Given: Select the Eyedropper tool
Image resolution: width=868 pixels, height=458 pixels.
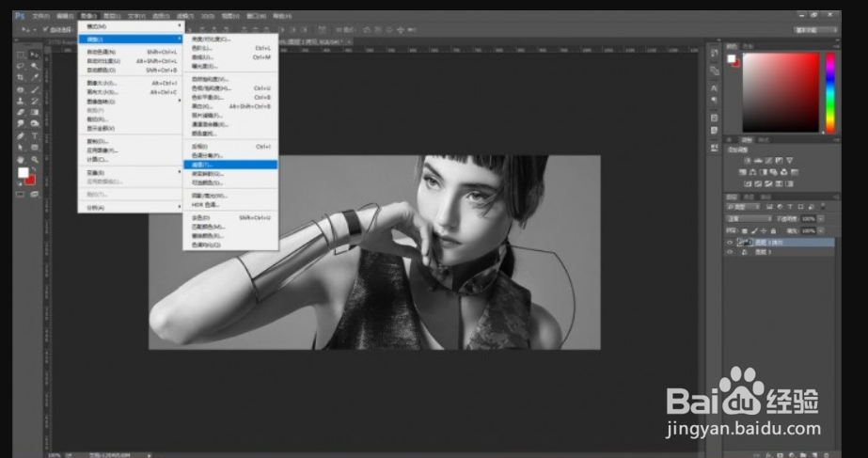Looking at the screenshot, I should pos(35,78).
